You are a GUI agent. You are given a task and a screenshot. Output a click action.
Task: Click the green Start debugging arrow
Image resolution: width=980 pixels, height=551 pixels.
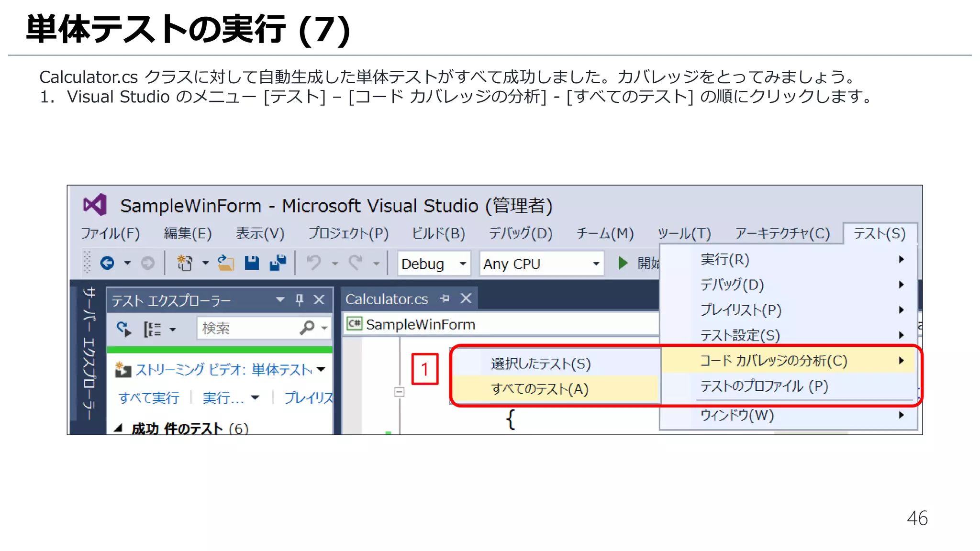[623, 263]
